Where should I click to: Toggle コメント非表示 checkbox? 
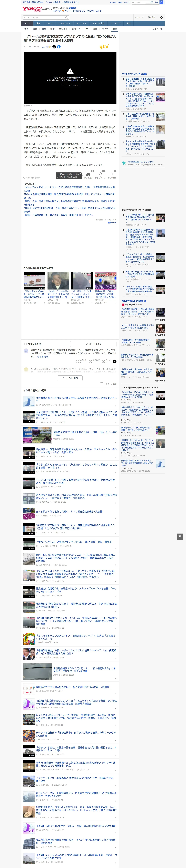(102, 384)
